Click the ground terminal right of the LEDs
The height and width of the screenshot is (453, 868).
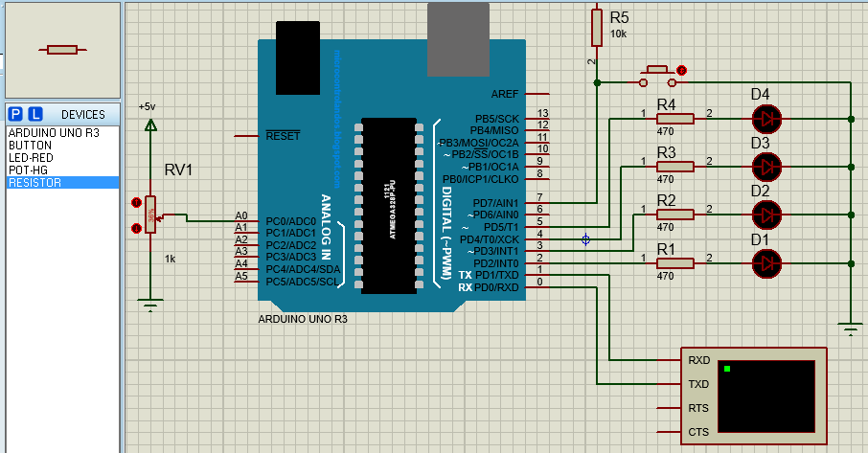pos(851,328)
